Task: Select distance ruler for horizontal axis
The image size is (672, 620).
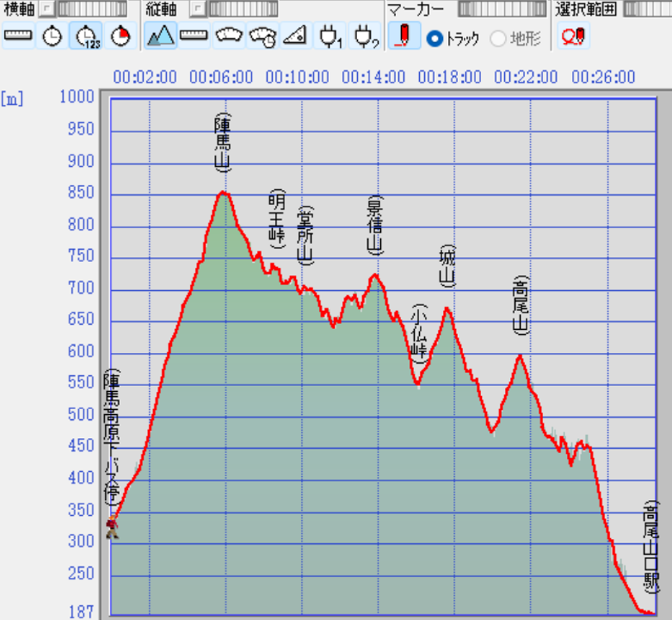Action: pos(18,36)
